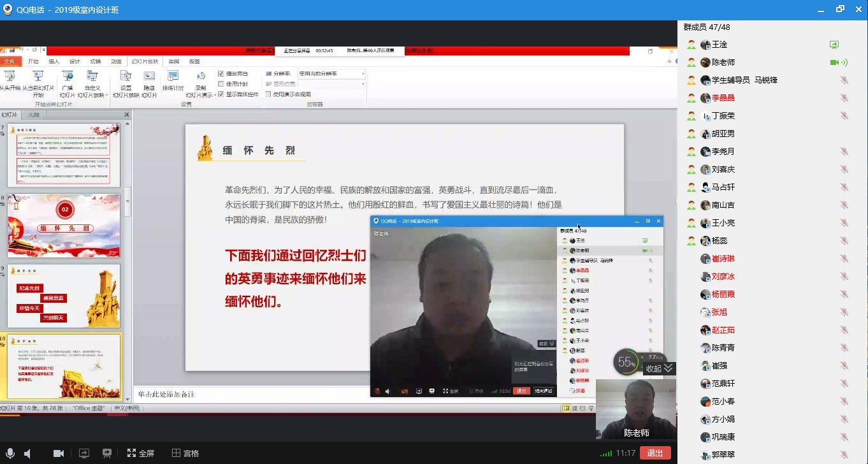The width and height of the screenshot is (868, 464).
Task: Click the 隐藏幻灯片 hide slide icon
Action: coord(149,81)
